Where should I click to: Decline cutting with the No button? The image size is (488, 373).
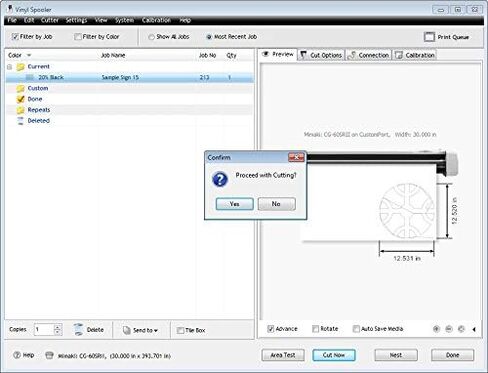[x=276, y=204]
